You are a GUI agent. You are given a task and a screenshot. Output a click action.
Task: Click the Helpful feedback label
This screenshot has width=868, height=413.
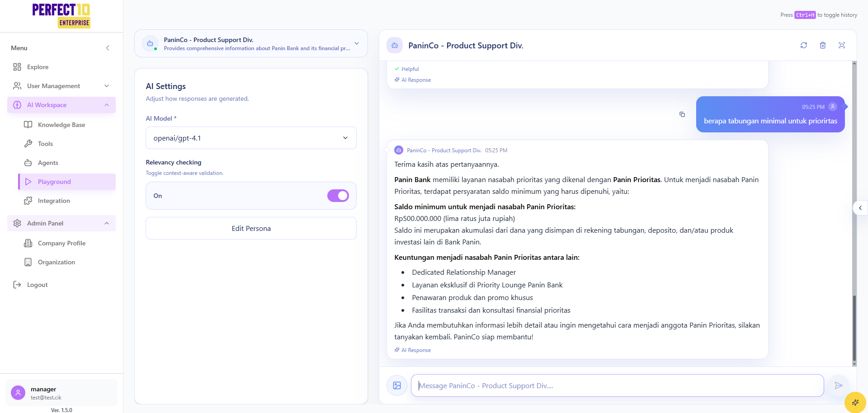[410, 69]
